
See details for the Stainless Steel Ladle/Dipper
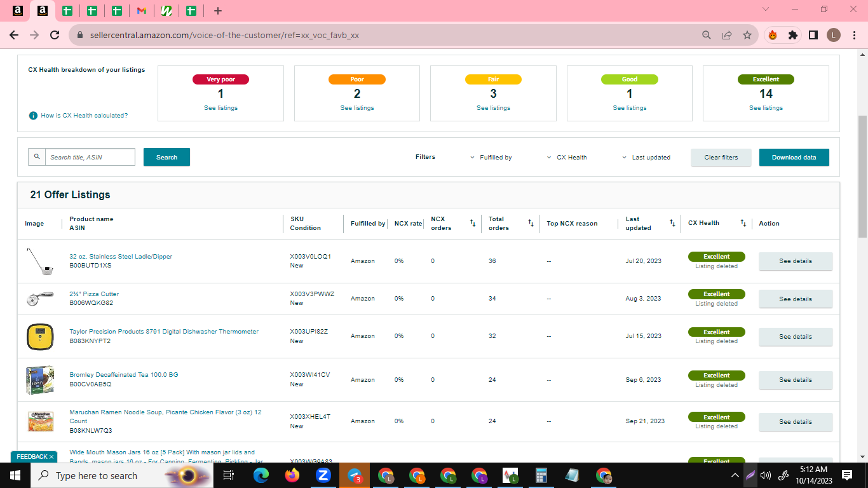(x=796, y=261)
